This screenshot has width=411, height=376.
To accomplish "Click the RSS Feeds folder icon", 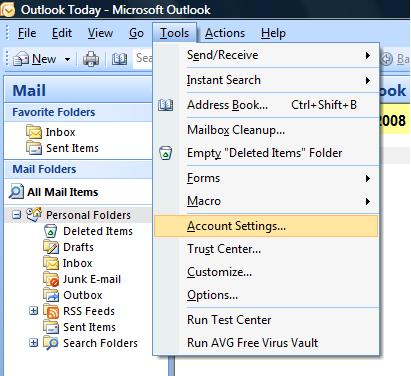I will [x=51, y=311].
